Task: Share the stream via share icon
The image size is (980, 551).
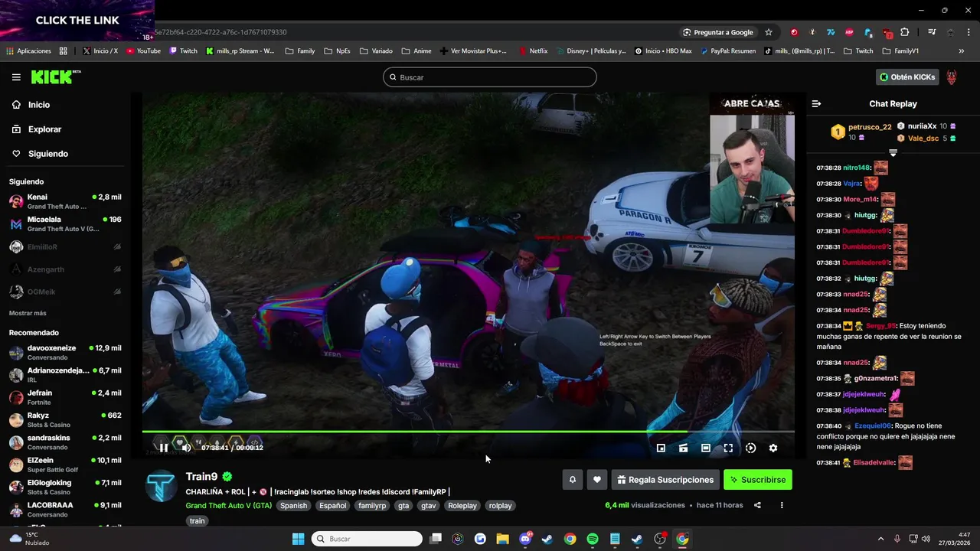Action: click(757, 505)
